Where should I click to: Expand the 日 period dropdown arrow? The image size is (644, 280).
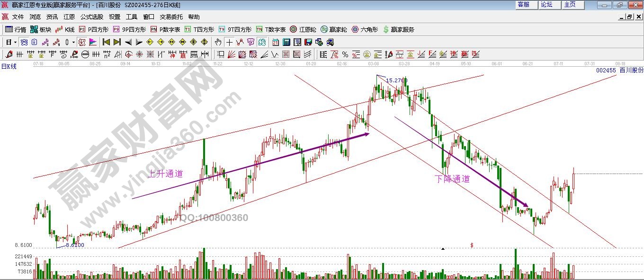tap(15, 42)
